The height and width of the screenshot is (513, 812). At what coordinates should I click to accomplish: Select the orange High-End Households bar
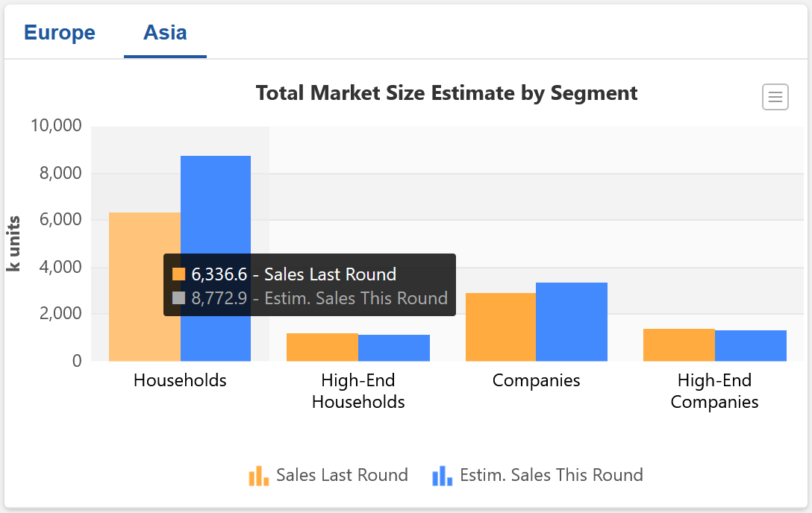point(322,347)
